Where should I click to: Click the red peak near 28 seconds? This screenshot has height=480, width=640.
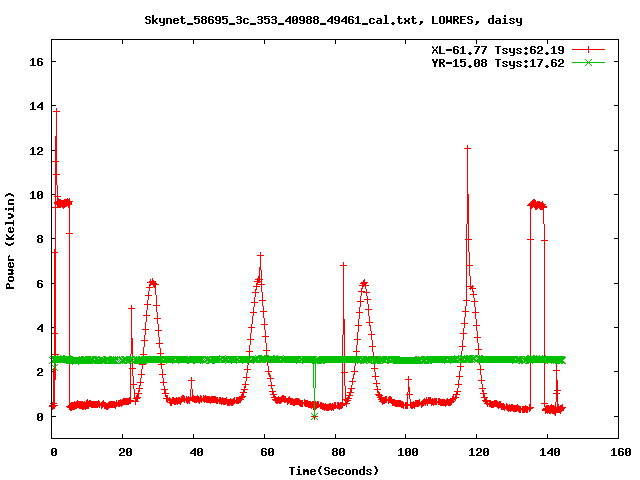(x=152, y=282)
